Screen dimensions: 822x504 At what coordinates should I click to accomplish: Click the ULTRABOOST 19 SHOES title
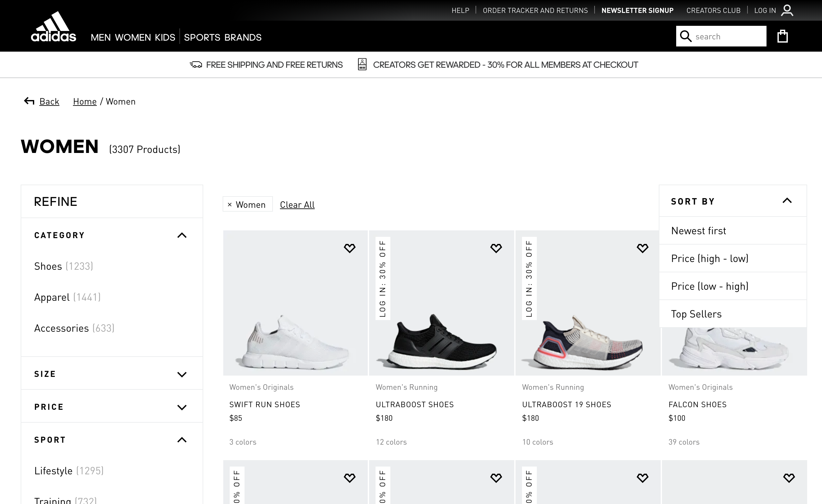[566, 404]
